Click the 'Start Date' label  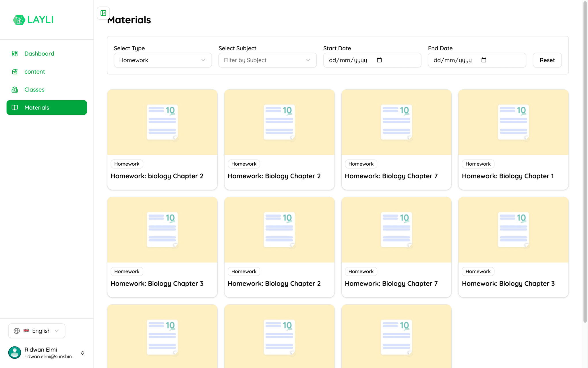337,48
